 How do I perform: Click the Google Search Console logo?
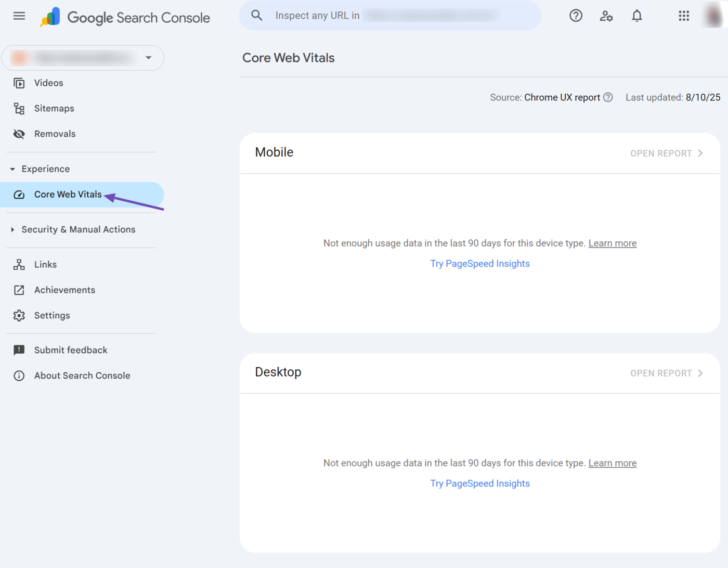125,18
